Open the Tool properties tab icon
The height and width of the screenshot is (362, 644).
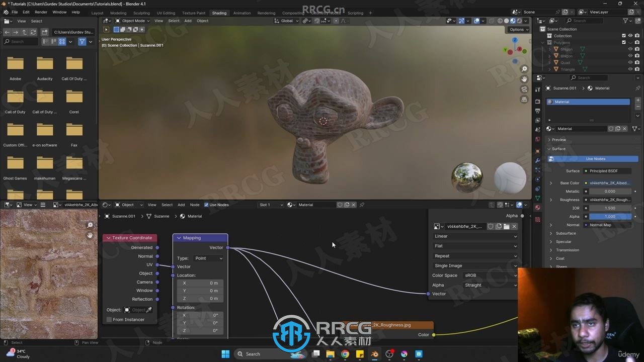(x=538, y=90)
